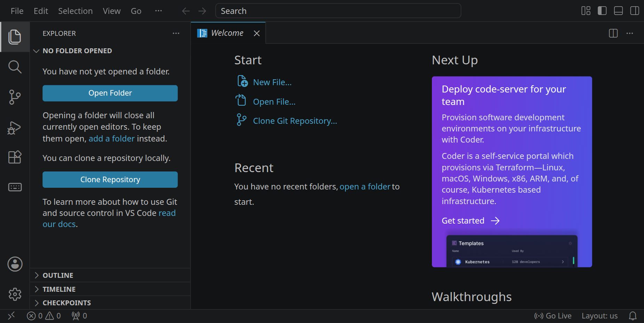Toggle the primary side bar
Viewport: 644px width, 323px height.
(x=602, y=11)
